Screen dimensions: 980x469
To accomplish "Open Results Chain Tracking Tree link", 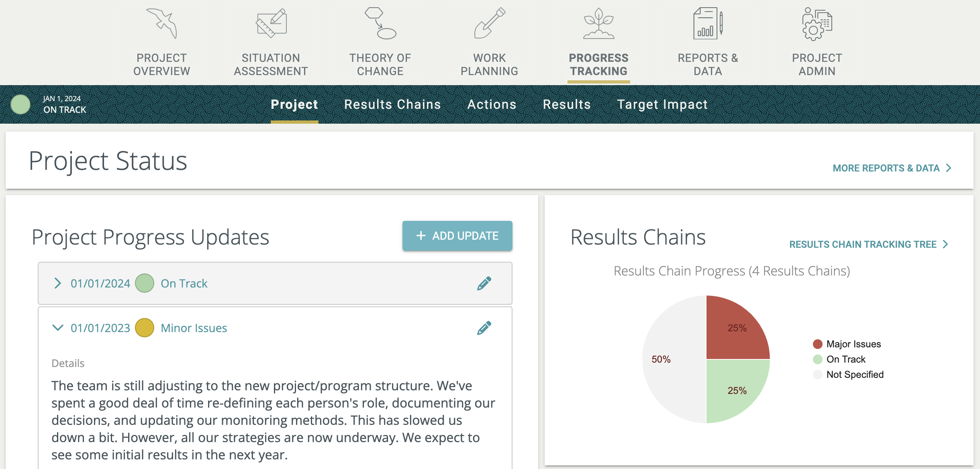I will click(x=868, y=245).
